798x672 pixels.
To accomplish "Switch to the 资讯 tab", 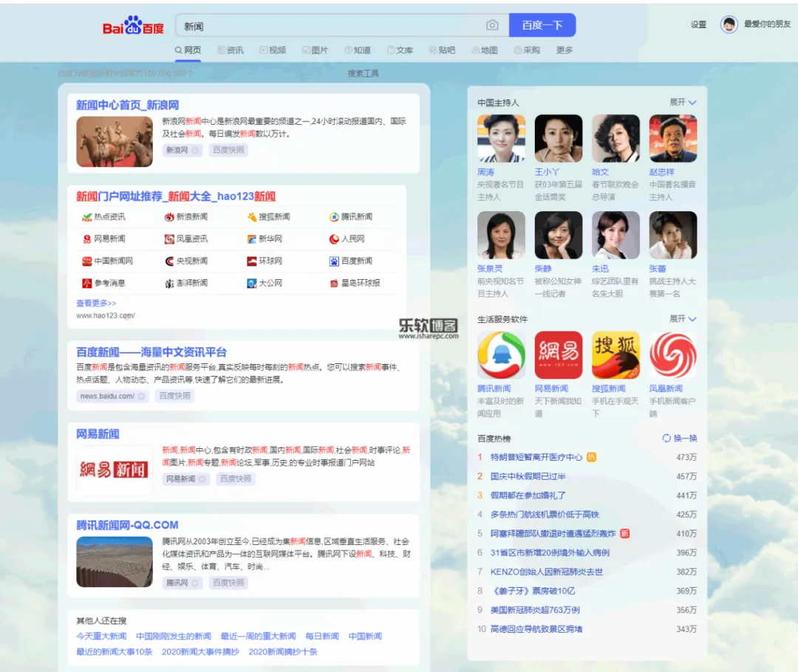I will tap(230, 50).
